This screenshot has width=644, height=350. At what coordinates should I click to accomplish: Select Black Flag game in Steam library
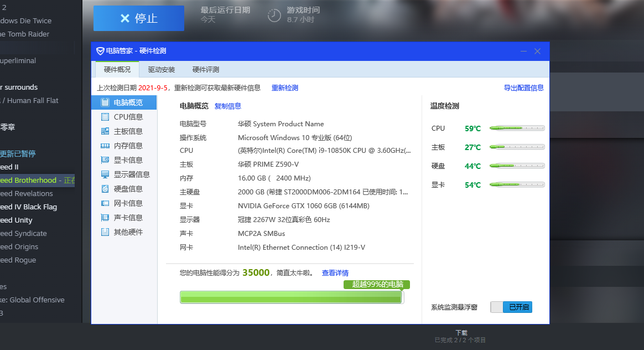pyautogui.click(x=28, y=207)
